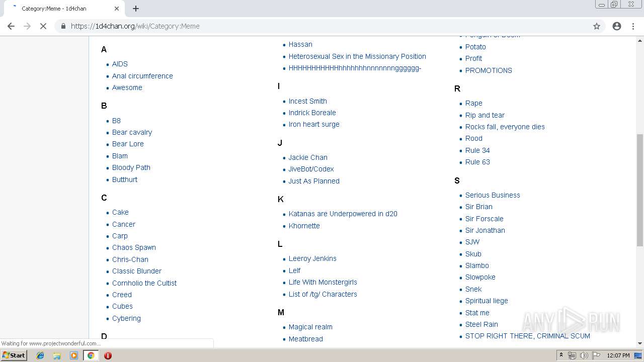The width and height of the screenshot is (644, 362).
Task: Open the Classic Blunder link
Action: coord(137,271)
